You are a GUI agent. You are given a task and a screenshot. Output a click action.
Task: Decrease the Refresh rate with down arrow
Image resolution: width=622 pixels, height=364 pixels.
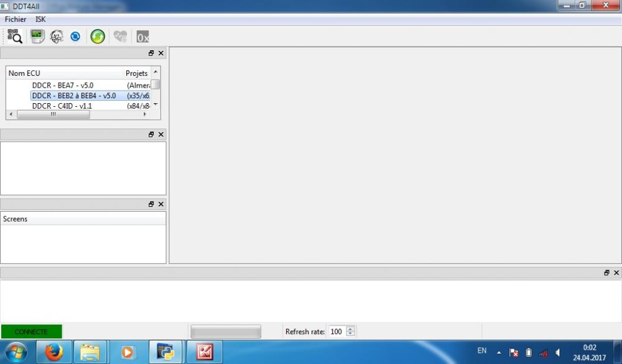coord(350,334)
